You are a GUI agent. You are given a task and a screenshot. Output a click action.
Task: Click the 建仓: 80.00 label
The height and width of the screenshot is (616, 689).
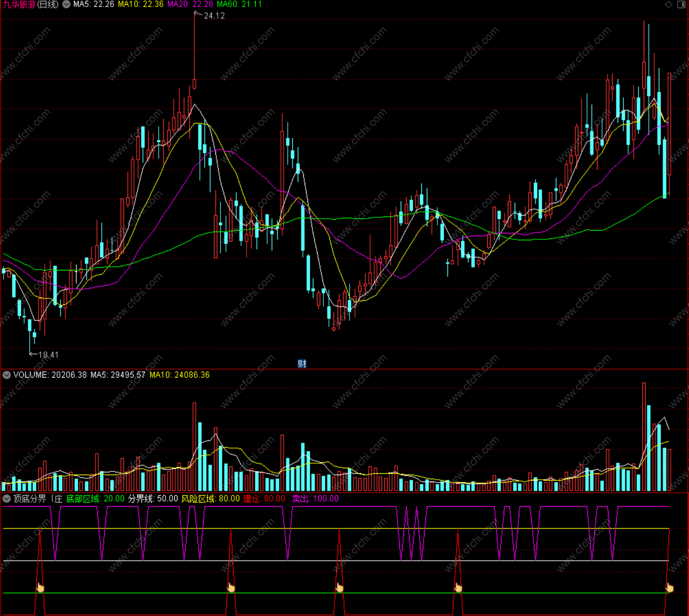pyautogui.click(x=264, y=499)
